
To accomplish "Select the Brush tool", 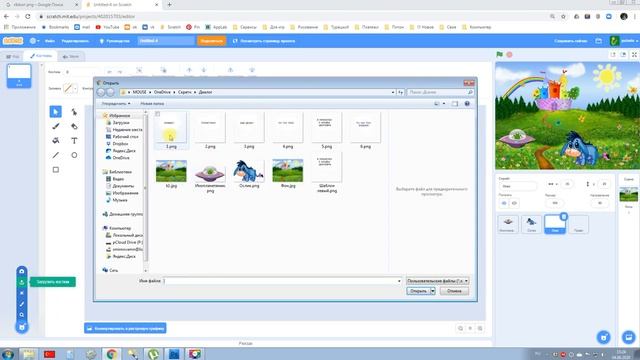I will (x=56, y=126).
